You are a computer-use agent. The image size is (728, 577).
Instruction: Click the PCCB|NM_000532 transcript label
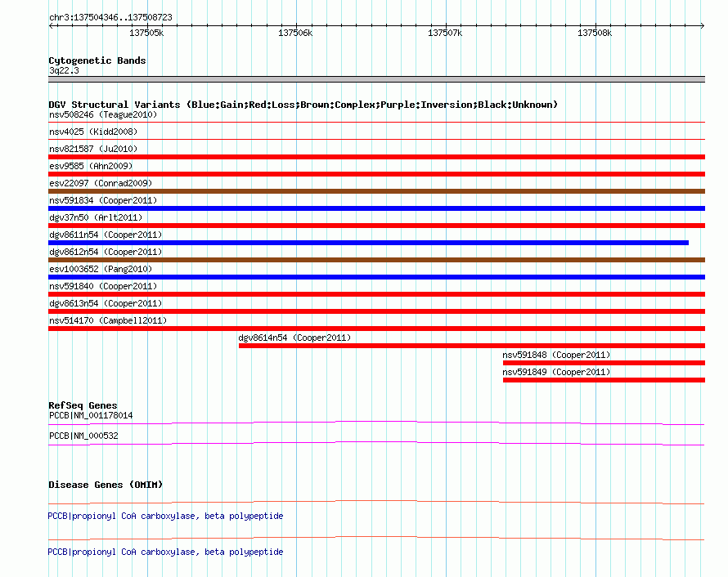coord(83,436)
